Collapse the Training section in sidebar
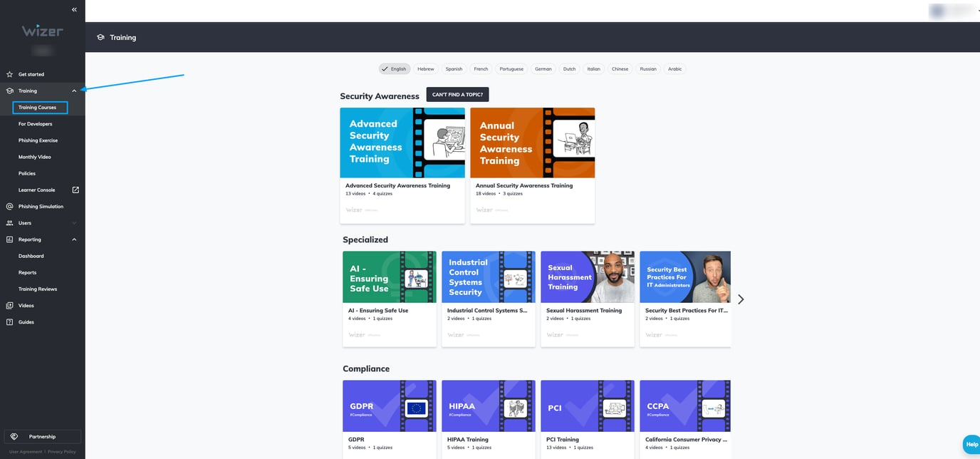This screenshot has height=459, width=980. 74,91
